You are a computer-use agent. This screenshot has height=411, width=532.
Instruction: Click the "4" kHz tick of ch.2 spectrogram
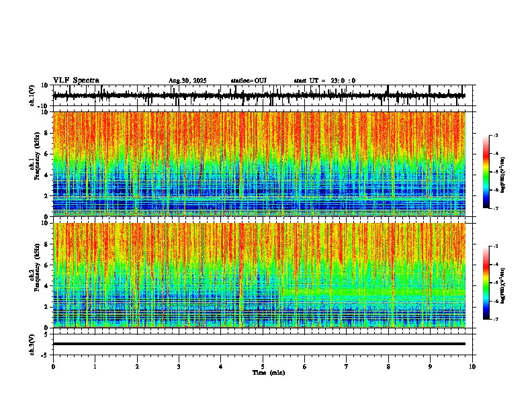(x=46, y=286)
